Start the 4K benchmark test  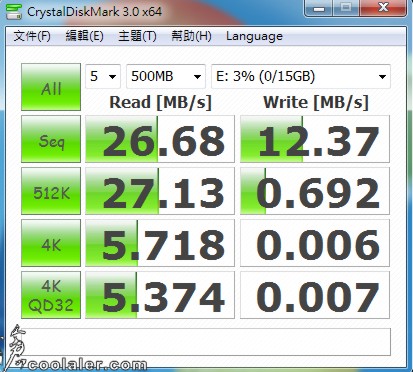pos(51,243)
